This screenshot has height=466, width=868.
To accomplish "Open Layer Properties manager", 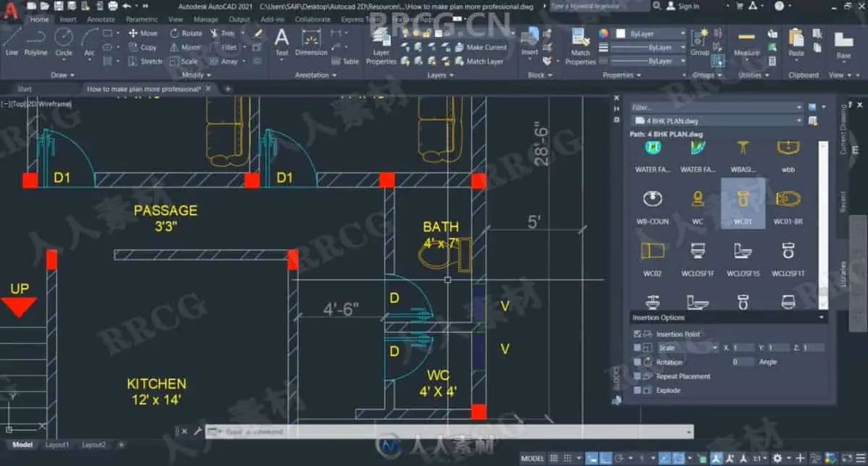I will click(381, 47).
